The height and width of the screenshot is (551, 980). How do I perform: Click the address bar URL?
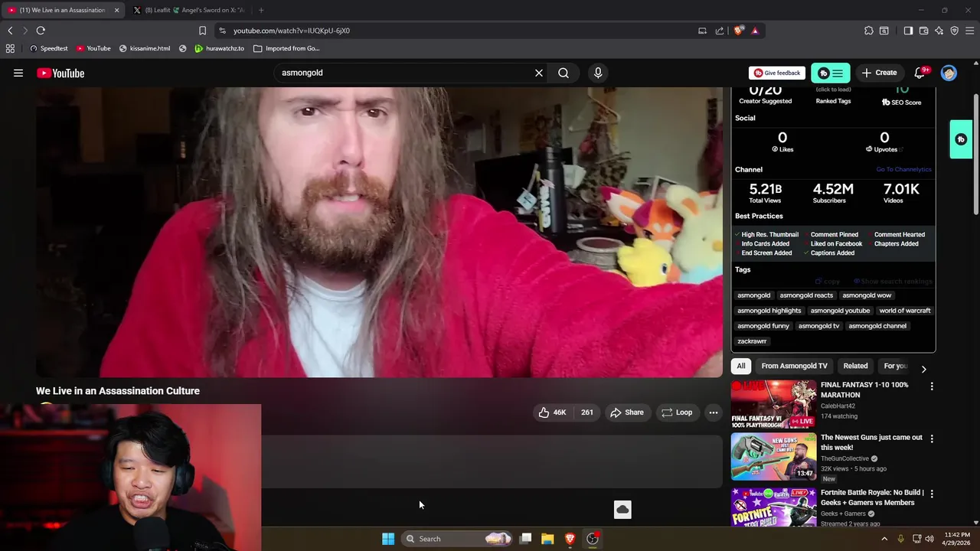(x=292, y=31)
